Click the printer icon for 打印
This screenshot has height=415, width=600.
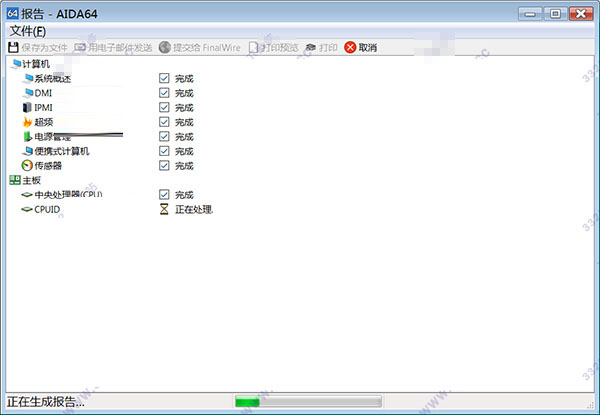[x=311, y=47]
